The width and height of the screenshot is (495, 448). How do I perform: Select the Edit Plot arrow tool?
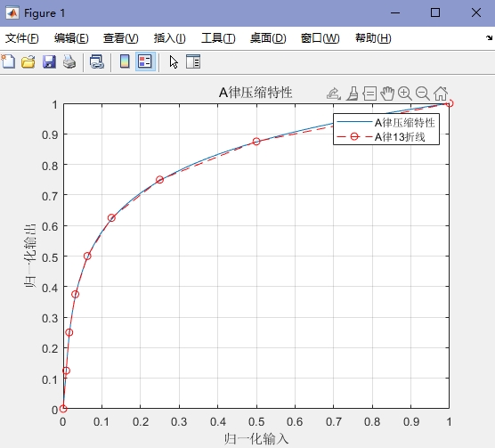174,61
